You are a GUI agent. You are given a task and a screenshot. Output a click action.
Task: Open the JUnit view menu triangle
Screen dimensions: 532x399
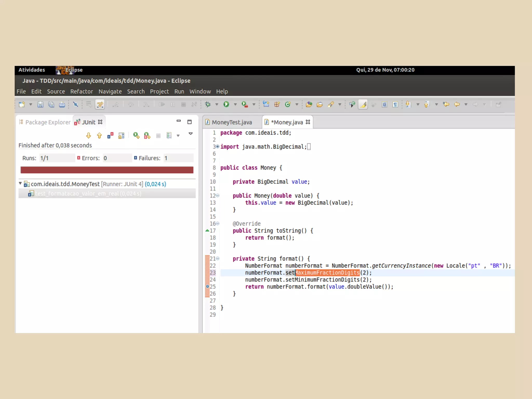[x=190, y=134]
